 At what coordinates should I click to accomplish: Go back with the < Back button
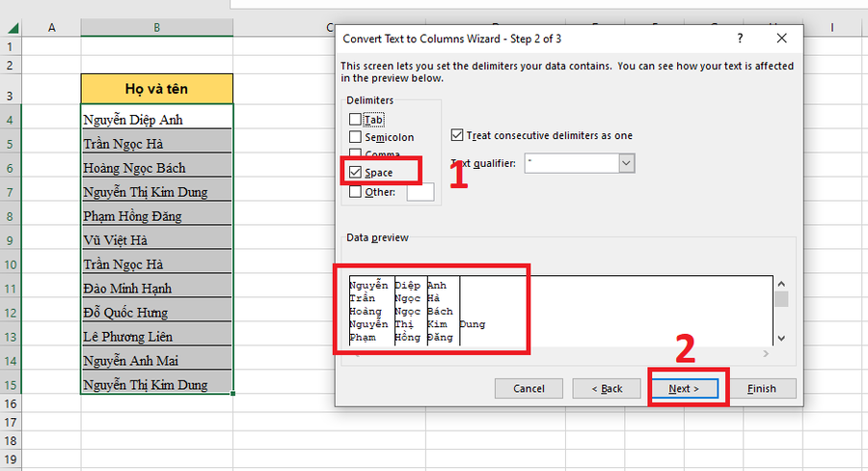tap(607, 388)
